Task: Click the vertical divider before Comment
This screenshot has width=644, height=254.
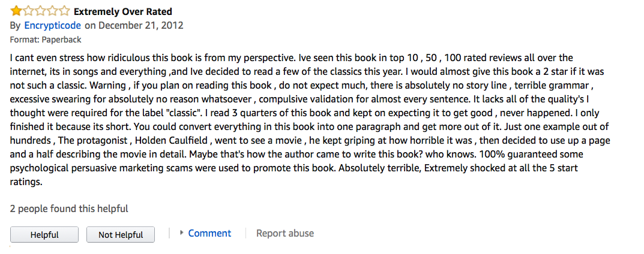Action: [x=170, y=233]
